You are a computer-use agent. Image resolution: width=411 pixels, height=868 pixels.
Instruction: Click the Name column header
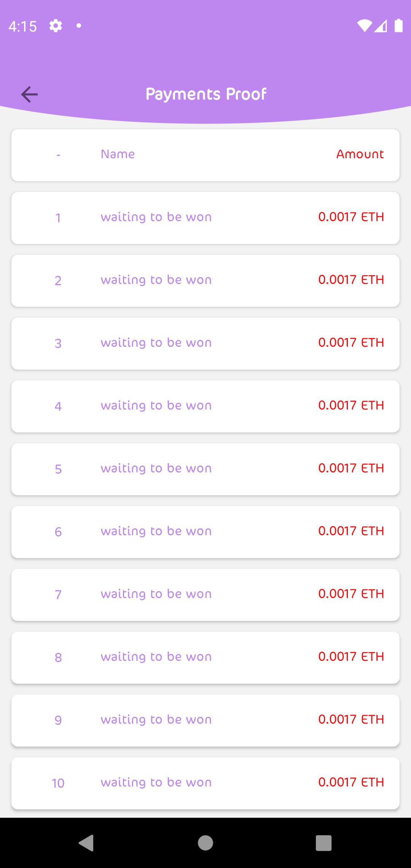(x=118, y=154)
